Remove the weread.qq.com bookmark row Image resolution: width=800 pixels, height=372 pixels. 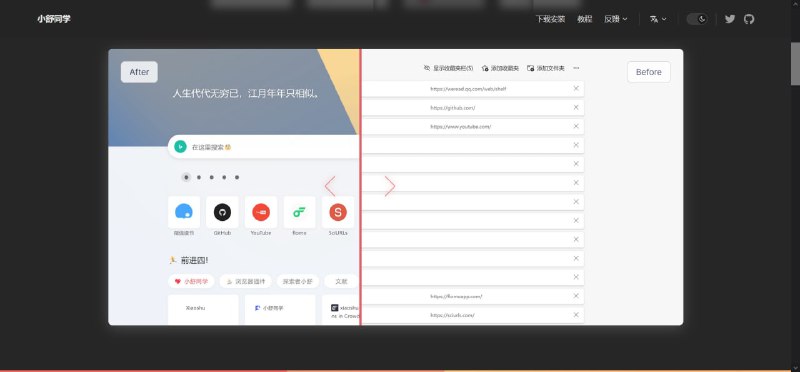tap(576, 88)
